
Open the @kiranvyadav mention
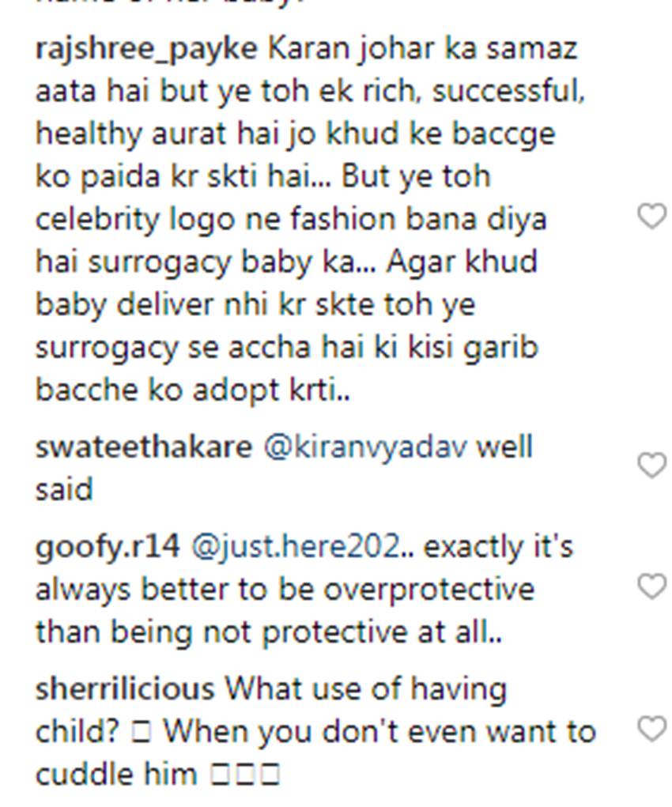click(365, 447)
